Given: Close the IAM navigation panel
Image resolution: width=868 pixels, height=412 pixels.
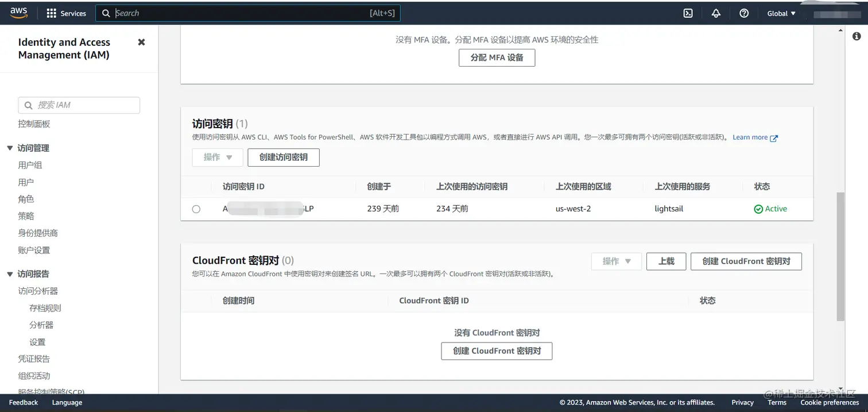Looking at the screenshot, I should point(141,42).
